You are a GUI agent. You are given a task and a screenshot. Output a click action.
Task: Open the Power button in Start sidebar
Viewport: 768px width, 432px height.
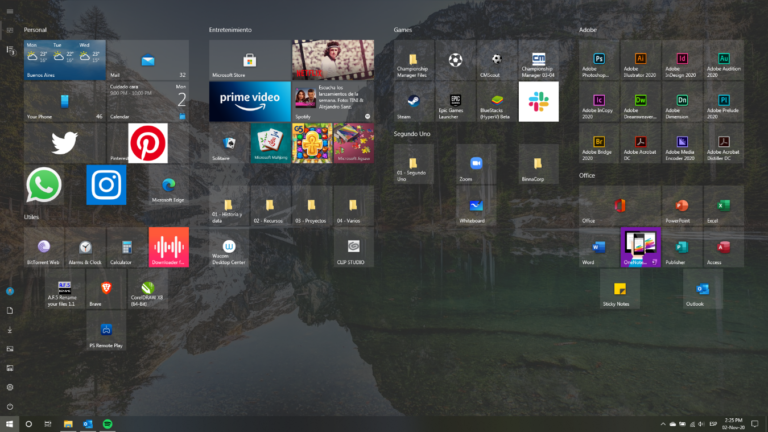click(x=10, y=406)
